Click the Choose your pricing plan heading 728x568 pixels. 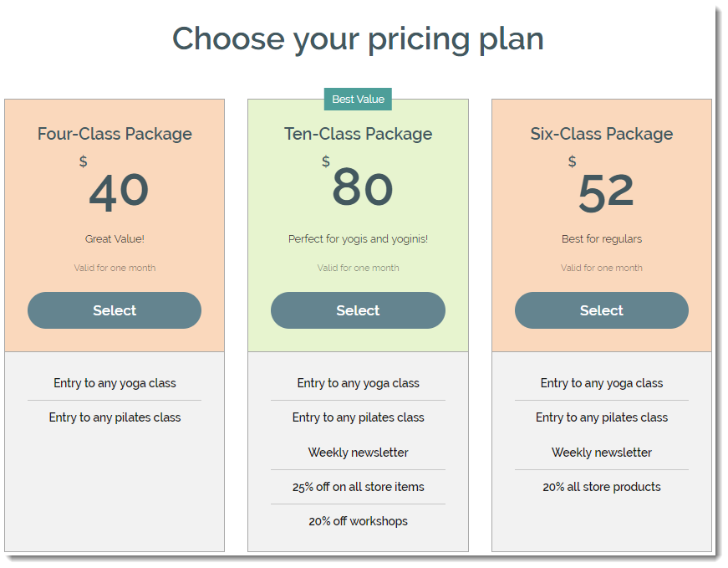pyautogui.click(x=358, y=39)
